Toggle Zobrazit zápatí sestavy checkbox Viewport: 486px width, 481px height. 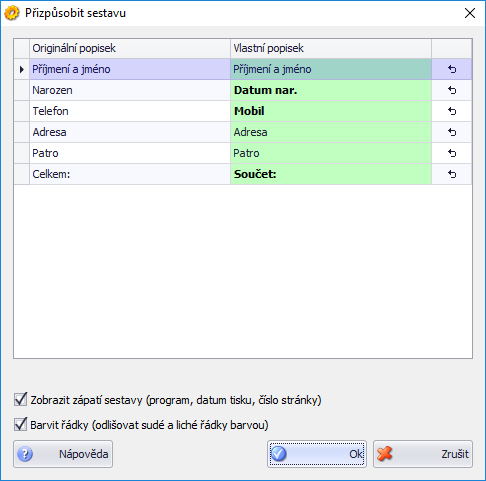point(20,399)
